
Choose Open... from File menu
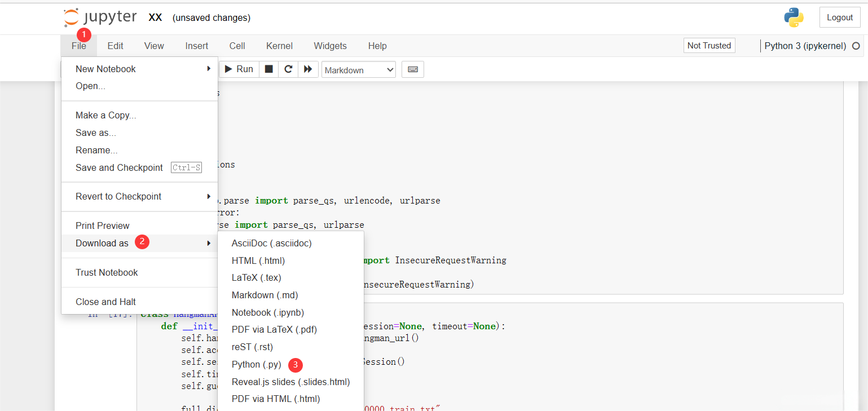click(139, 86)
